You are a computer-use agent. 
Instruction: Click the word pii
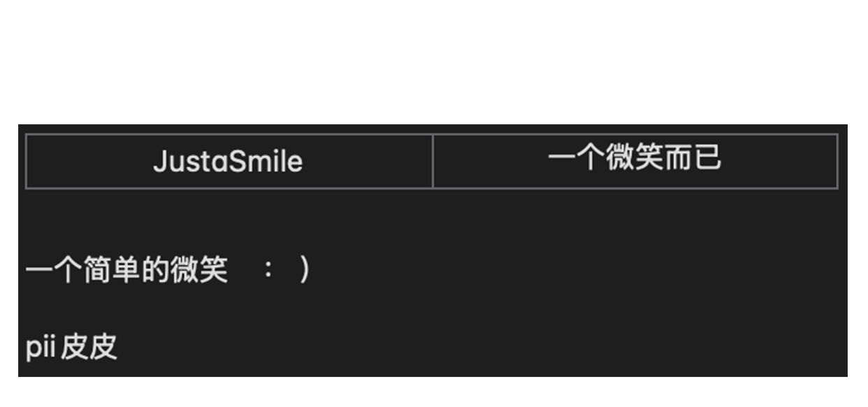41,347
